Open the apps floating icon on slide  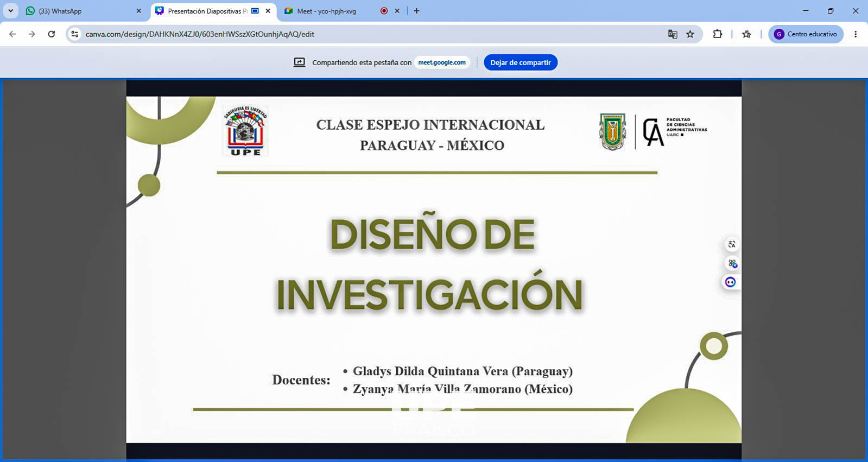point(732,263)
